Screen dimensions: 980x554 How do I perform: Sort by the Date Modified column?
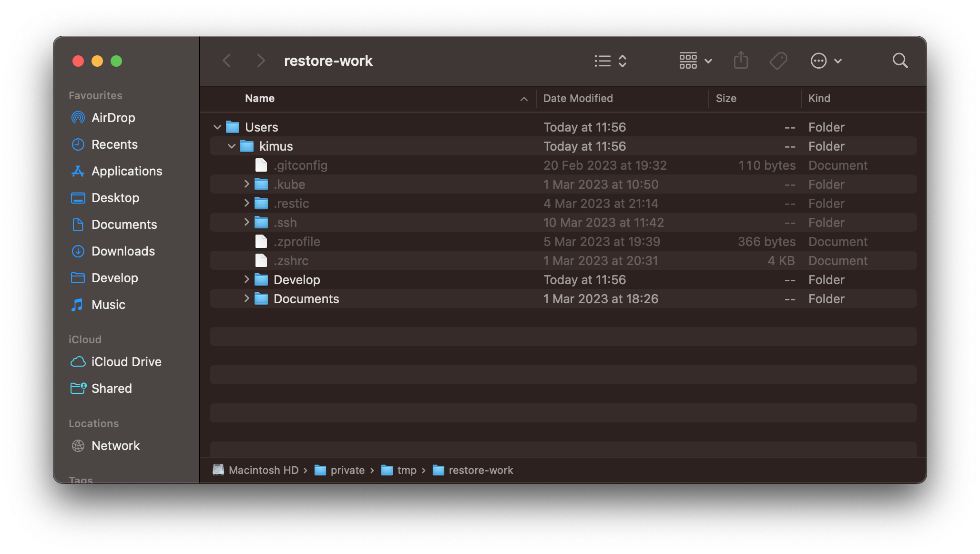tap(578, 98)
